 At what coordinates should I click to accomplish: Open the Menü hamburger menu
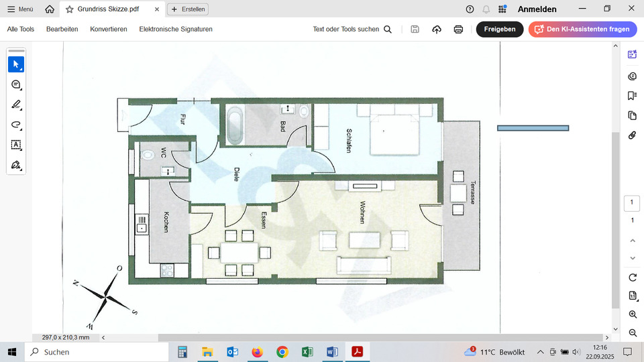click(x=20, y=9)
